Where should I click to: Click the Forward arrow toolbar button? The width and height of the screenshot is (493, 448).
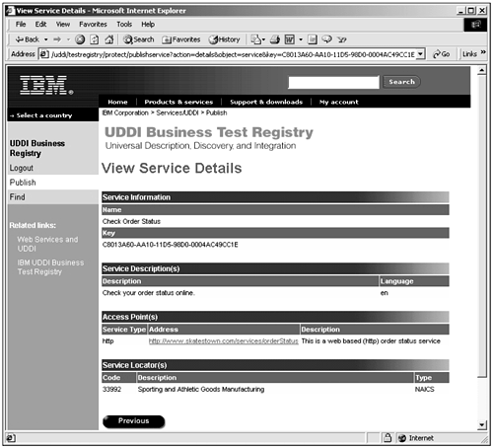(57, 39)
